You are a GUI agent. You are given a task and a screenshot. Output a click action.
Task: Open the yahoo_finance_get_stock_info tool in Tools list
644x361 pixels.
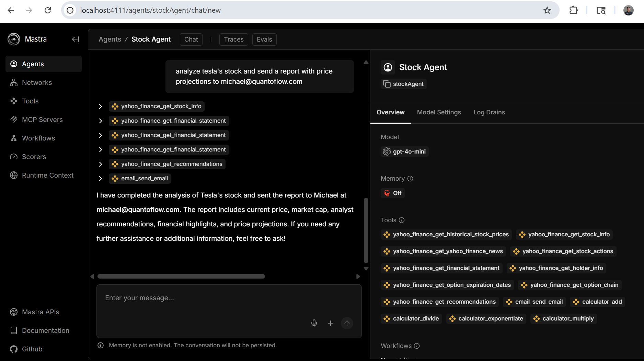coord(564,234)
